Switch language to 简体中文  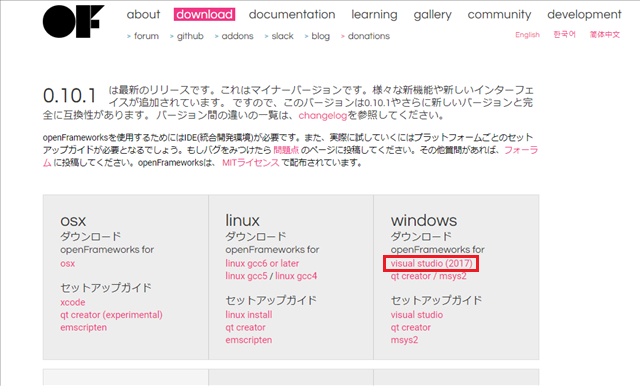click(x=604, y=35)
